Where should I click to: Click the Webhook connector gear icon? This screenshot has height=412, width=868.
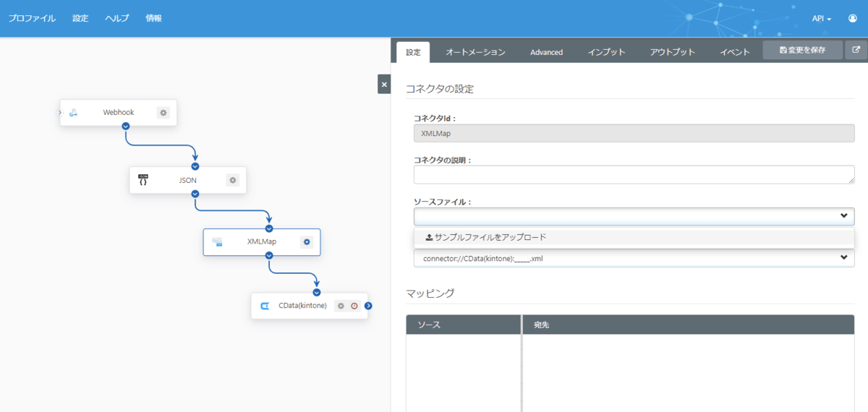click(x=163, y=113)
